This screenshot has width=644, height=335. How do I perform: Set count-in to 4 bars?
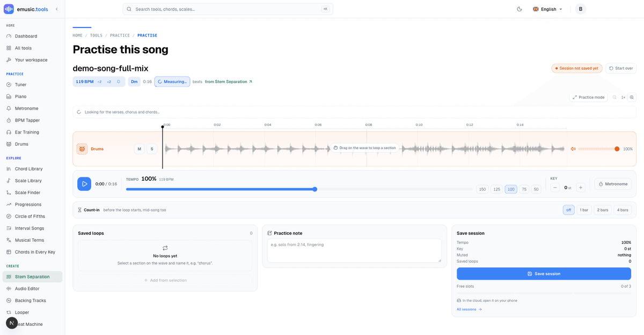tap(623, 210)
